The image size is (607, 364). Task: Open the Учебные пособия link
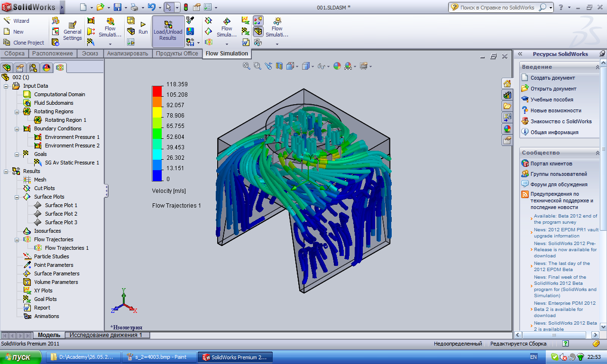[x=552, y=100]
